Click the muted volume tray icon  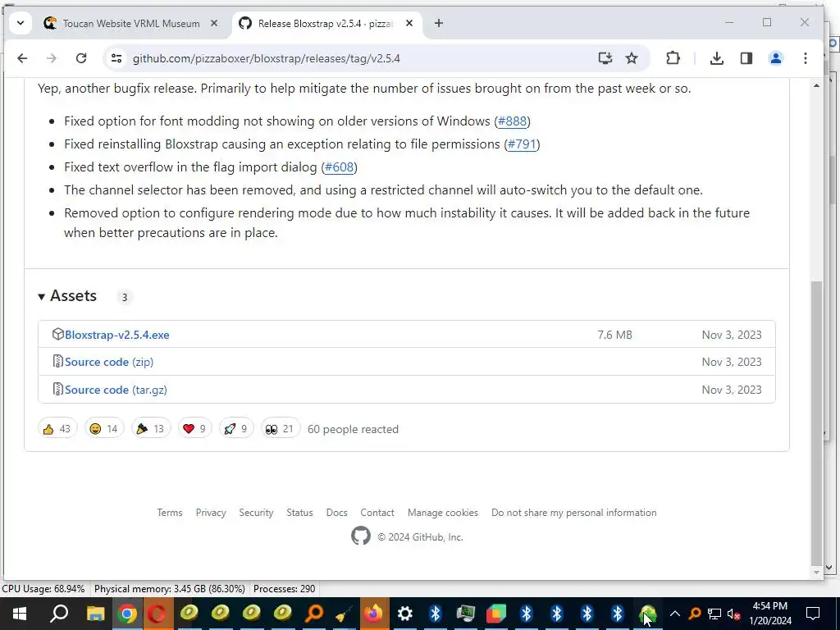(x=734, y=614)
